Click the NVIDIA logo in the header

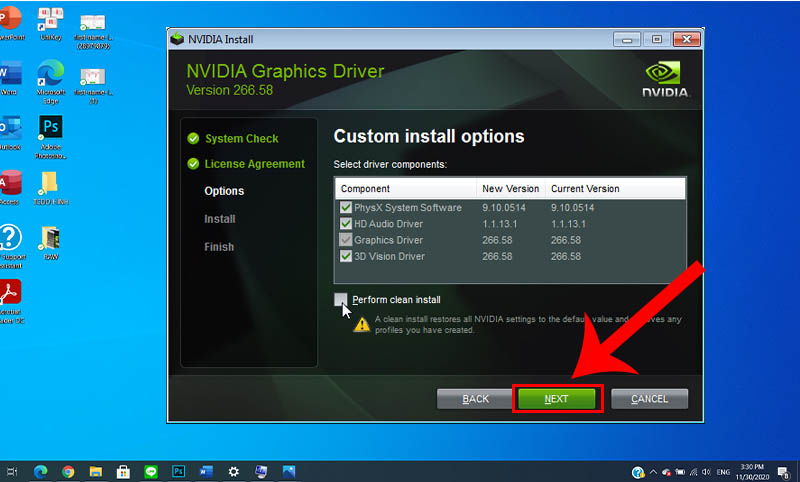click(x=665, y=79)
